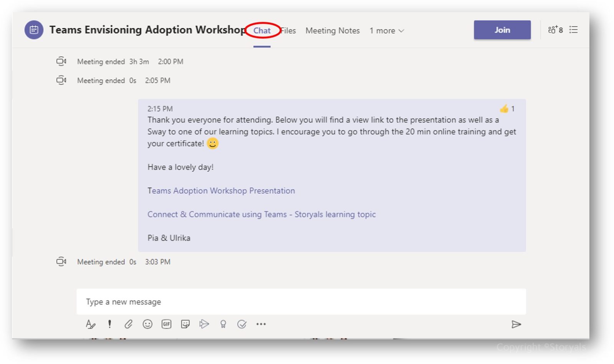This screenshot has width=614, height=364.
Task: Expand the 1 more tab menu
Action: click(x=386, y=31)
